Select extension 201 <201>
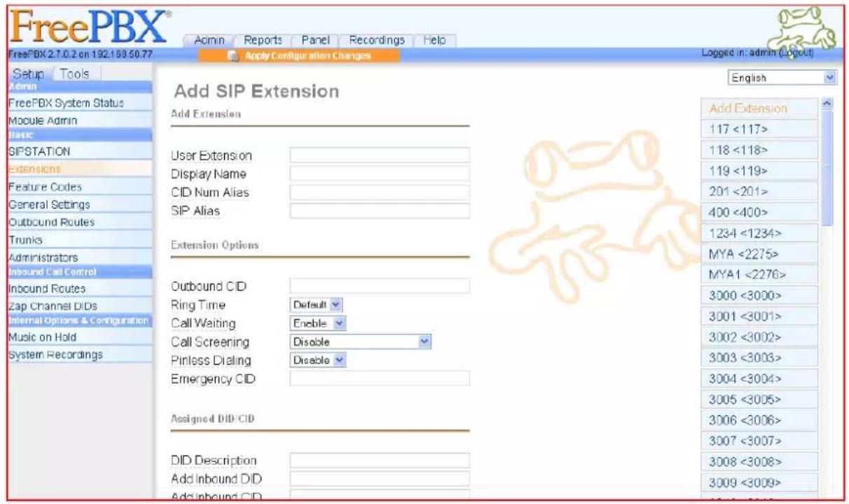This screenshot has height=504, width=849. pos(759,191)
